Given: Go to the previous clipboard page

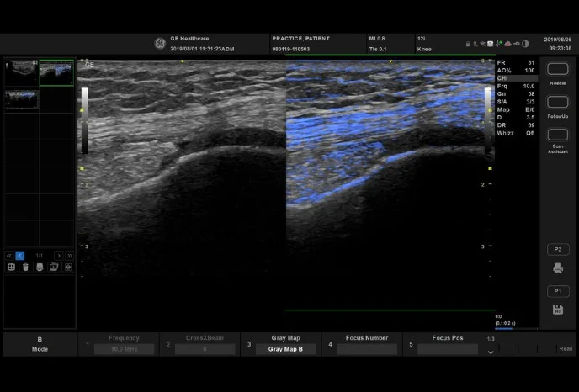Looking at the screenshot, I should click(x=20, y=255).
